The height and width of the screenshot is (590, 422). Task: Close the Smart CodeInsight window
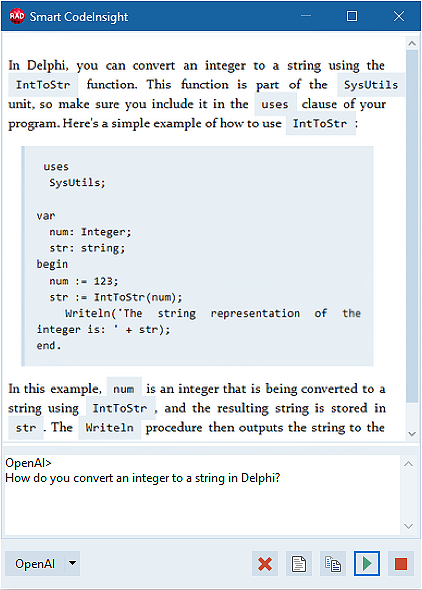click(399, 16)
